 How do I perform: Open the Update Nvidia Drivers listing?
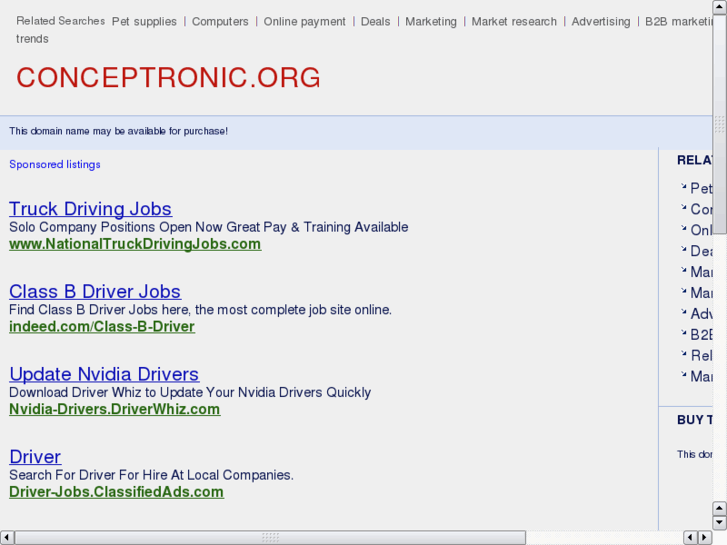coord(104,374)
